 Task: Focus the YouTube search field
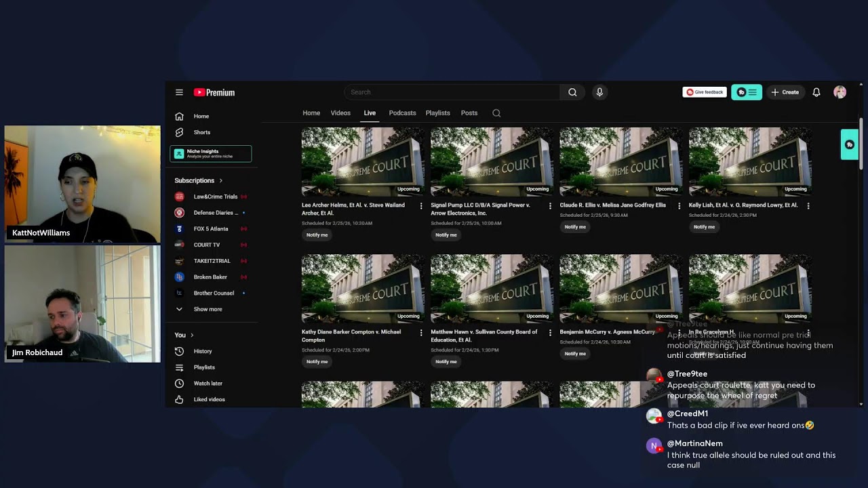pos(452,92)
